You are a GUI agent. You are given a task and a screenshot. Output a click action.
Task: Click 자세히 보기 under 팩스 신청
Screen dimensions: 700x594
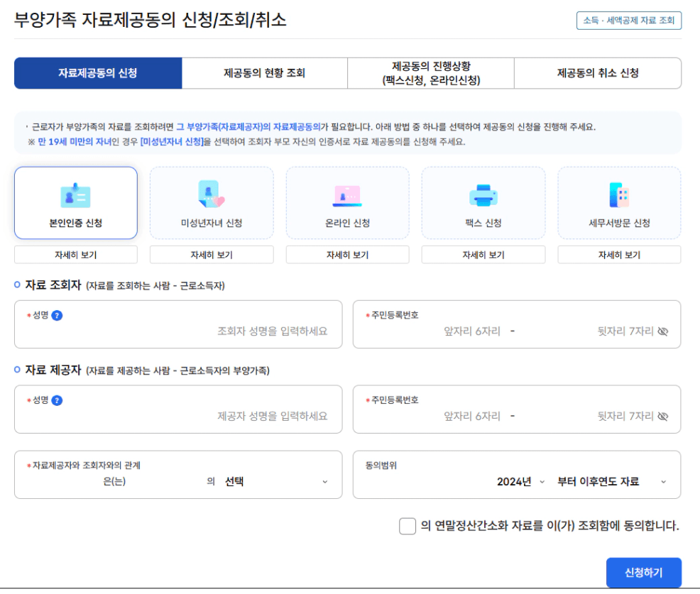[483, 255]
